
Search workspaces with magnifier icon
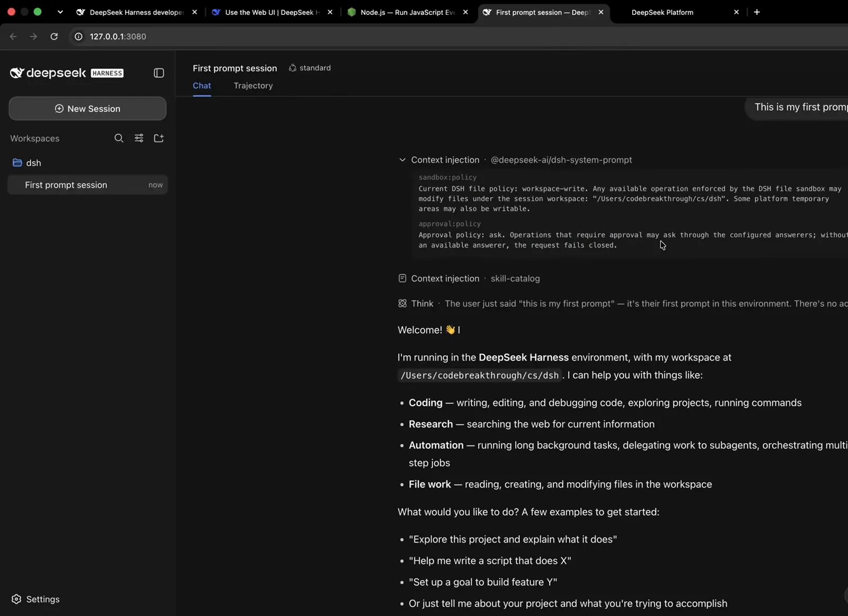[x=119, y=138]
